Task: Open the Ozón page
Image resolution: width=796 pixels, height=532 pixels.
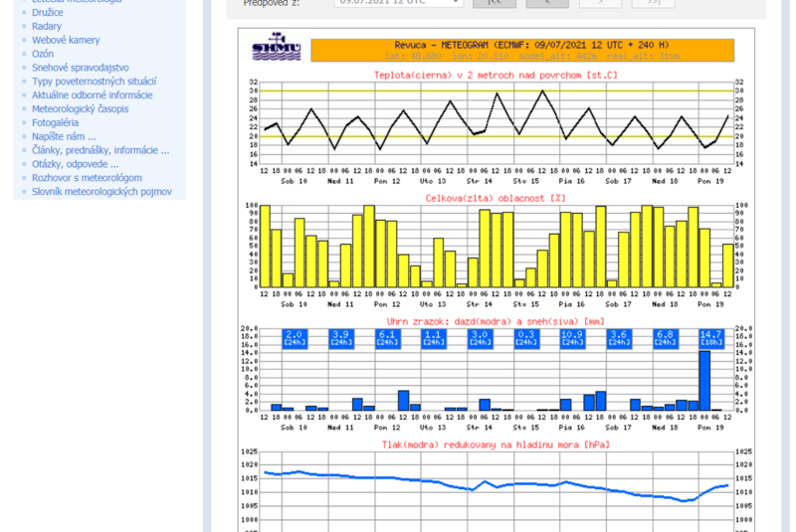Action: [43, 54]
